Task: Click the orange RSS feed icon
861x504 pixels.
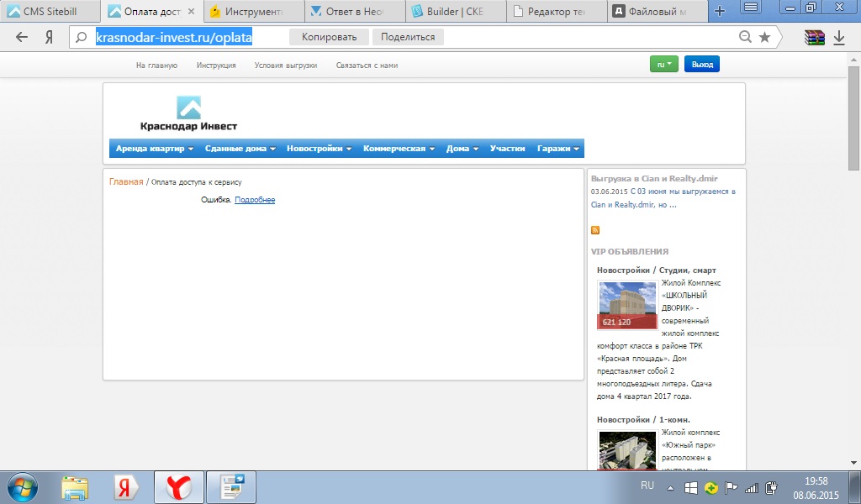Action: click(595, 229)
